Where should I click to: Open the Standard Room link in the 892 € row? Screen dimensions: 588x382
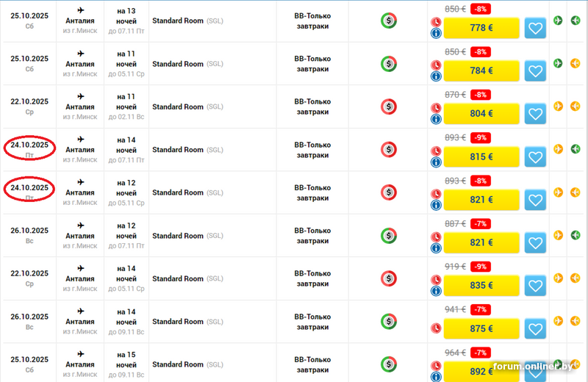(178, 364)
